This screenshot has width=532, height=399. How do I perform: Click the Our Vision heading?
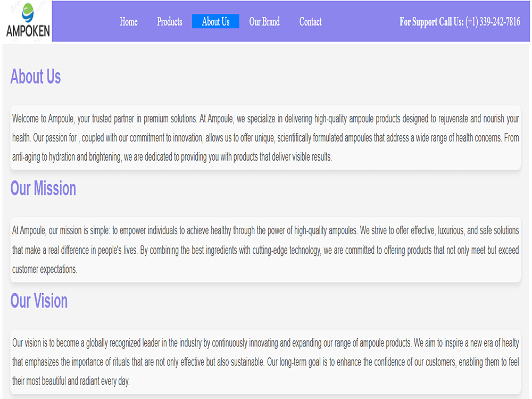(x=39, y=301)
